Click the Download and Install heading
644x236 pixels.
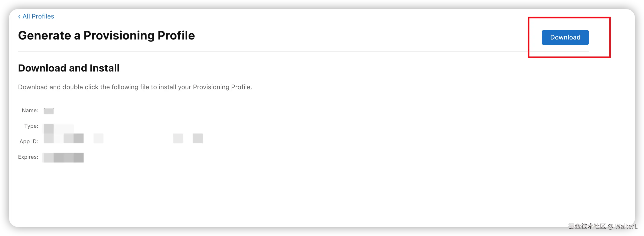point(69,68)
